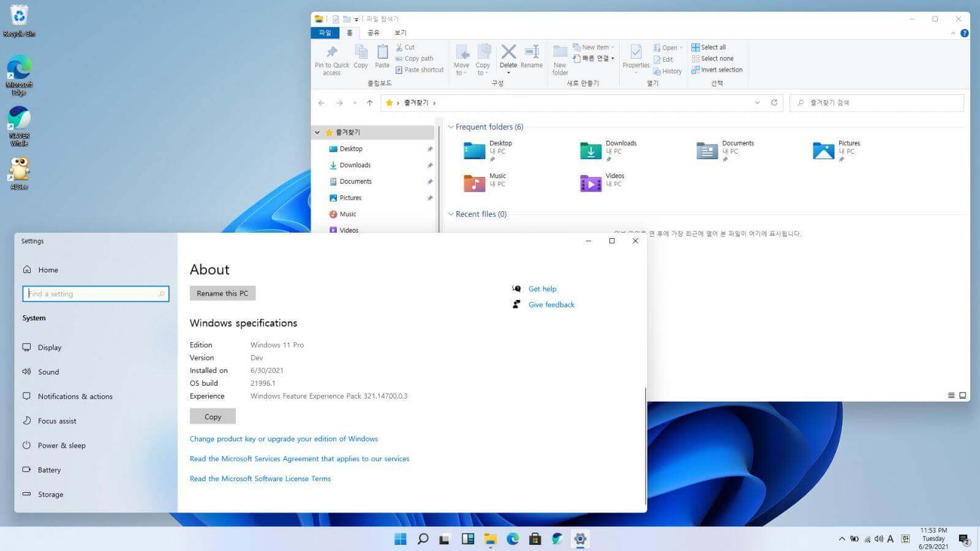Collapse the 즐겨찾기 tree node

coord(317,132)
